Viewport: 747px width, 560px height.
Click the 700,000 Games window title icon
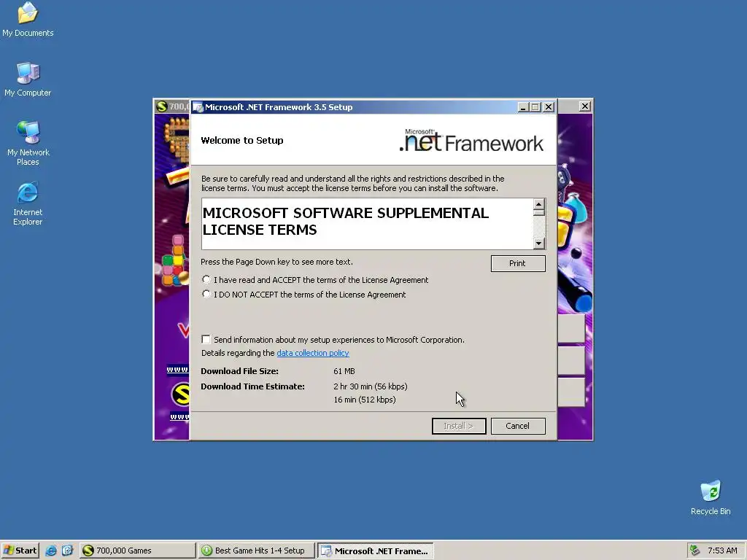[162, 106]
